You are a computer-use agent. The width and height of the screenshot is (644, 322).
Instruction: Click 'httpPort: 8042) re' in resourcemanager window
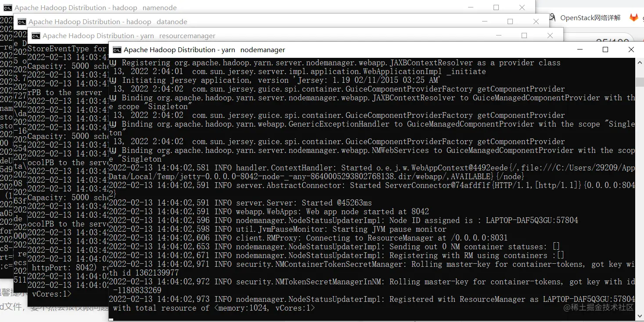tap(69, 268)
